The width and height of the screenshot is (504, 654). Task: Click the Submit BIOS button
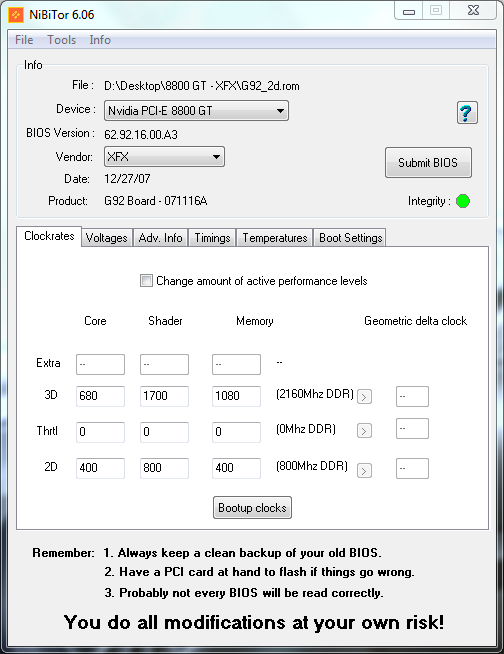tap(428, 163)
